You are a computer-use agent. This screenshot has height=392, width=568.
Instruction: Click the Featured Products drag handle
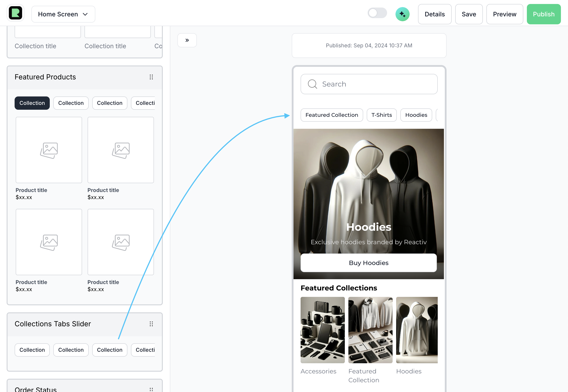pos(151,77)
